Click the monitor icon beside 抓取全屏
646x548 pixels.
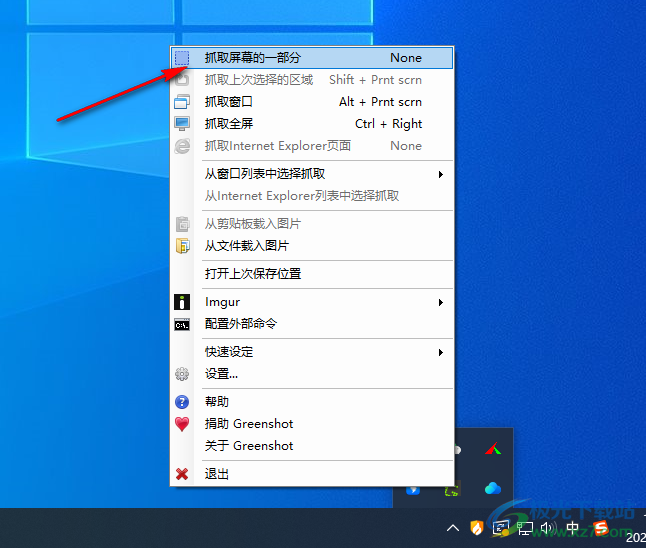[x=182, y=124]
